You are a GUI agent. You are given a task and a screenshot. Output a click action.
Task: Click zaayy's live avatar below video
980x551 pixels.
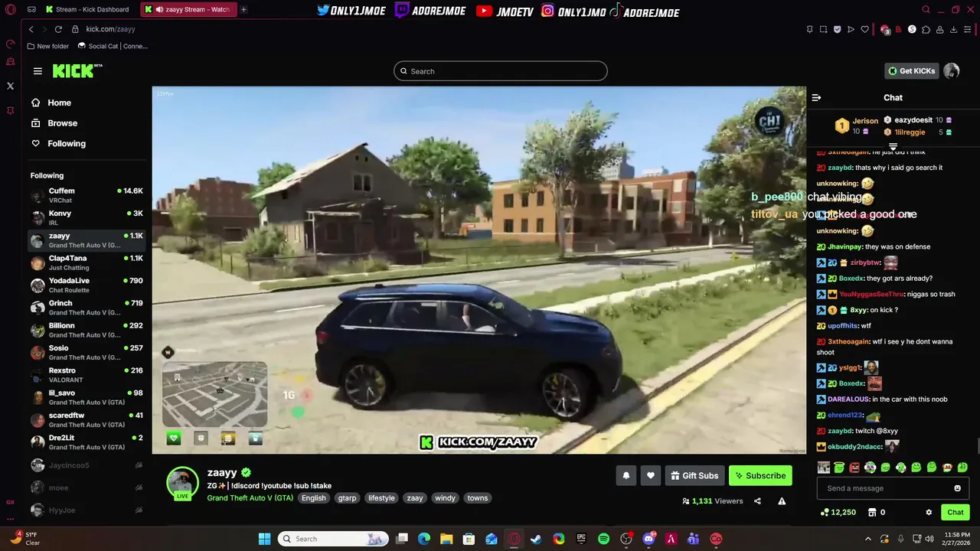click(183, 484)
